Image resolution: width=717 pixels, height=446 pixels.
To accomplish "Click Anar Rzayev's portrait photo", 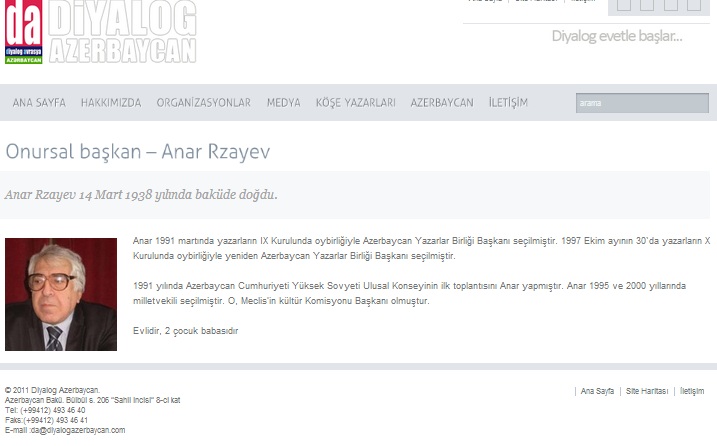I will (x=47, y=294).
